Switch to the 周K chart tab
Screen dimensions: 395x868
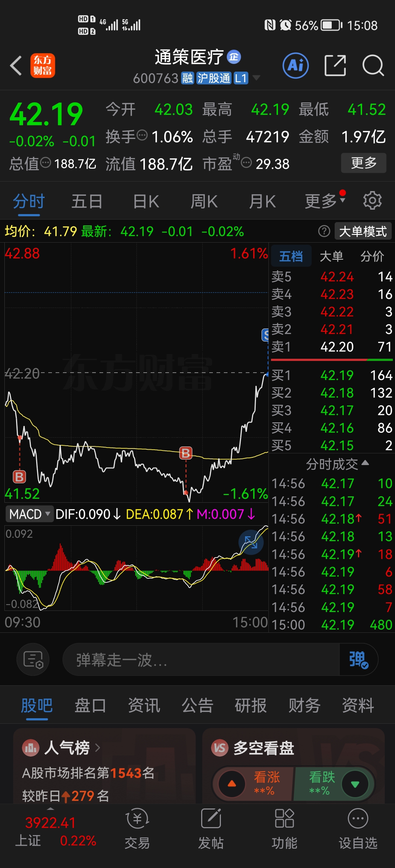click(204, 201)
